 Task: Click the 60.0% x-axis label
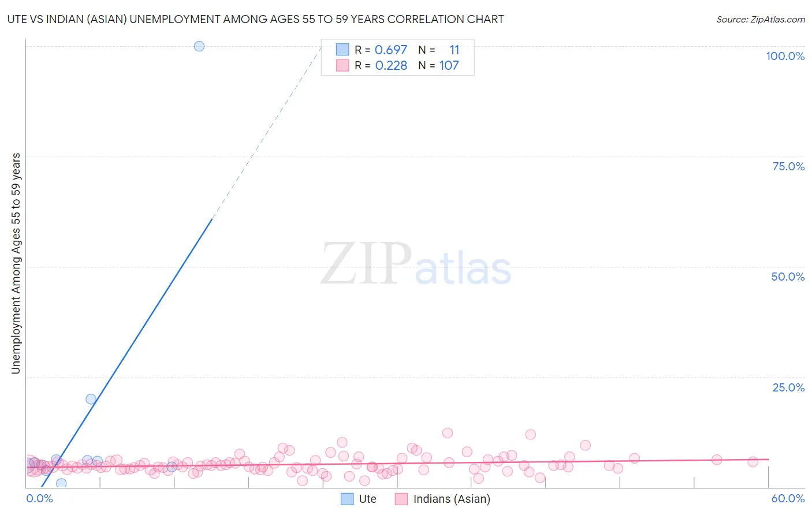click(788, 498)
